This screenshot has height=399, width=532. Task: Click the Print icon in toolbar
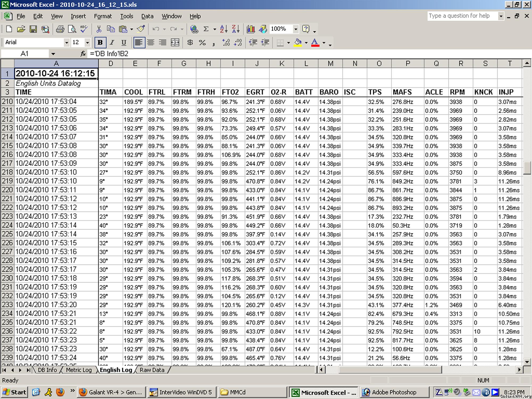pyautogui.click(x=60, y=29)
